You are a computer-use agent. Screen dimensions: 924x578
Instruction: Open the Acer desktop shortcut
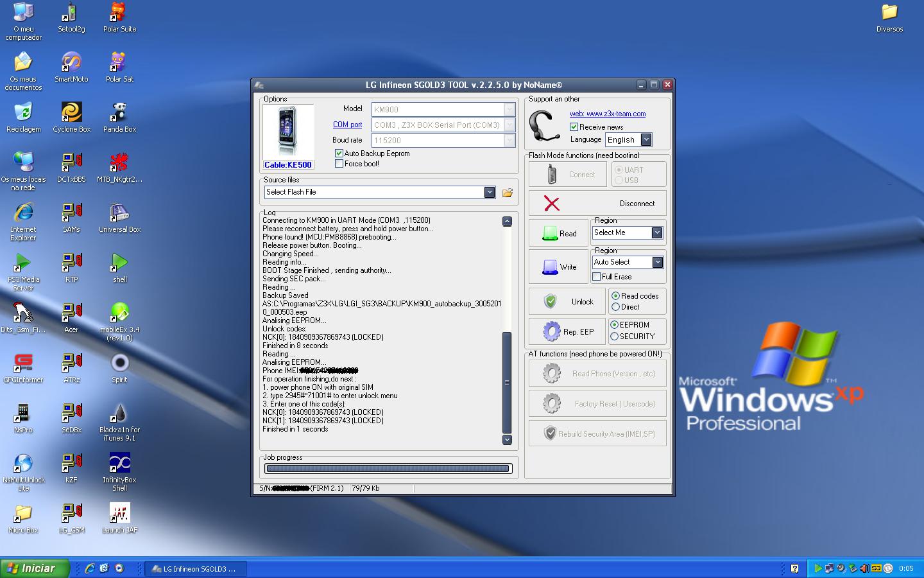[x=71, y=317]
